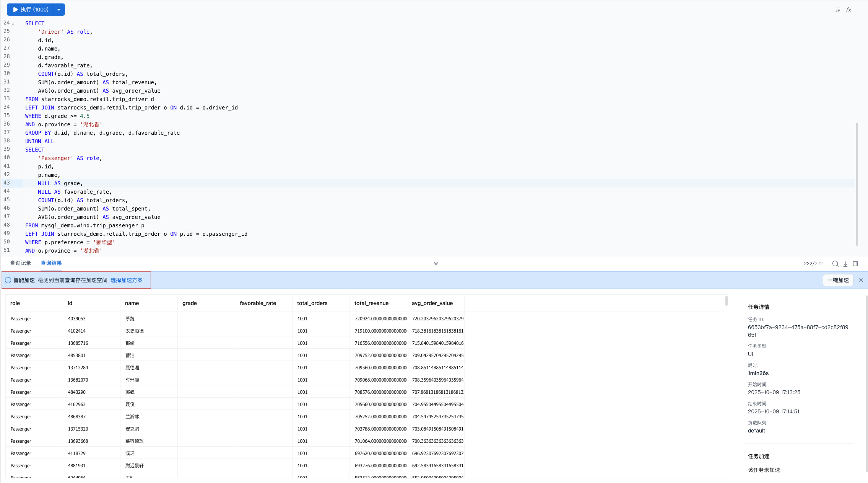
Task: Click the editor vertical scrollbar
Action: pos(857,184)
